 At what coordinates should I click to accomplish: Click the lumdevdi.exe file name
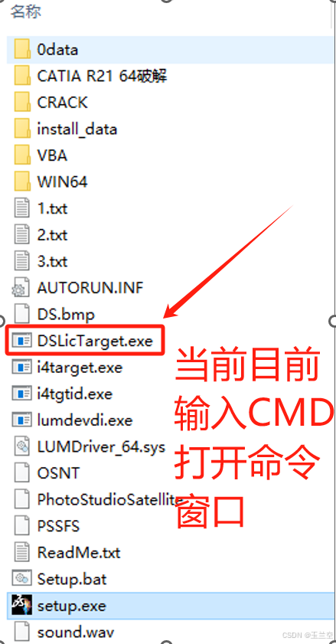(85, 420)
